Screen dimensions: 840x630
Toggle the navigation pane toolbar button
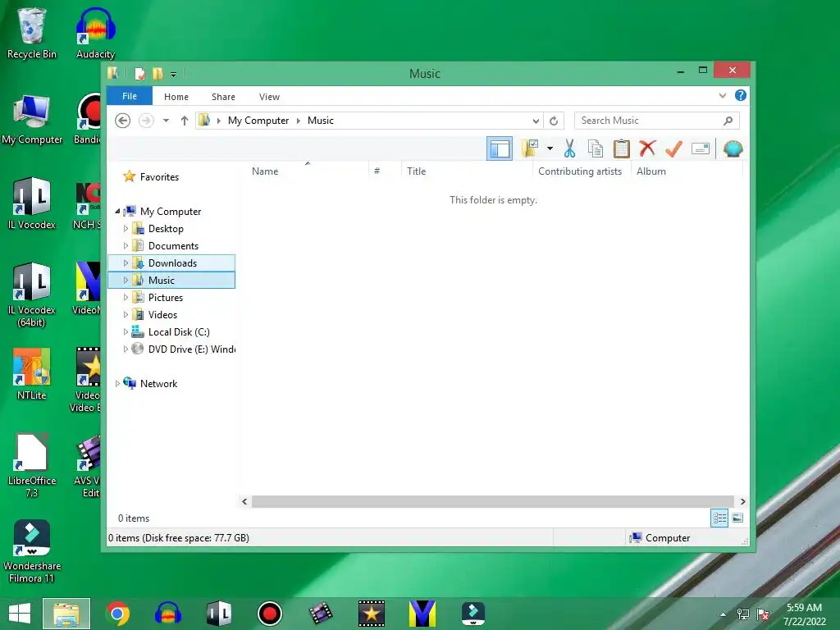pyautogui.click(x=500, y=149)
